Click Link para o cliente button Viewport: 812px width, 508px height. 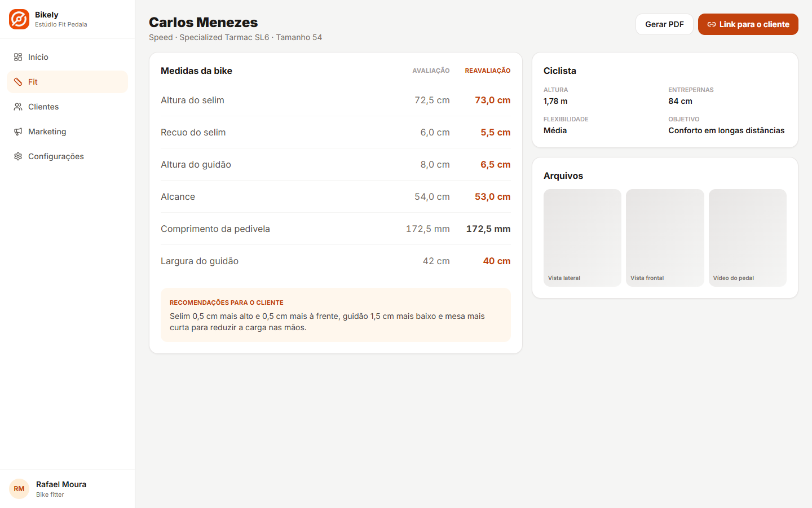pos(748,24)
